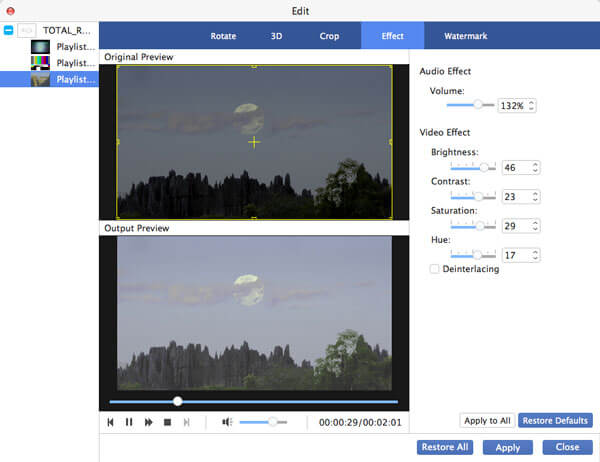
Task: Click the 00:00:29/00:02:01 time readout
Action: tap(360, 423)
